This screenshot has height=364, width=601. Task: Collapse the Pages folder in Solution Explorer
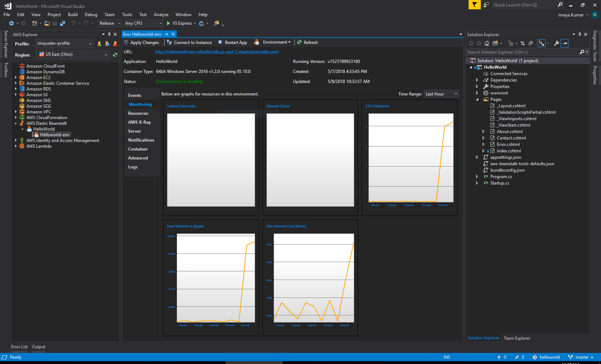(477, 99)
